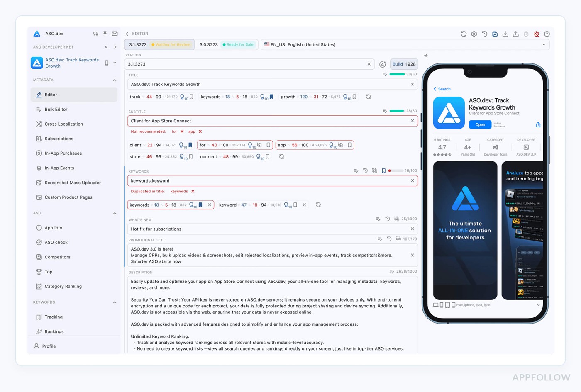
Task: Open settings gear in editor toolbar
Action: click(x=474, y=34)
